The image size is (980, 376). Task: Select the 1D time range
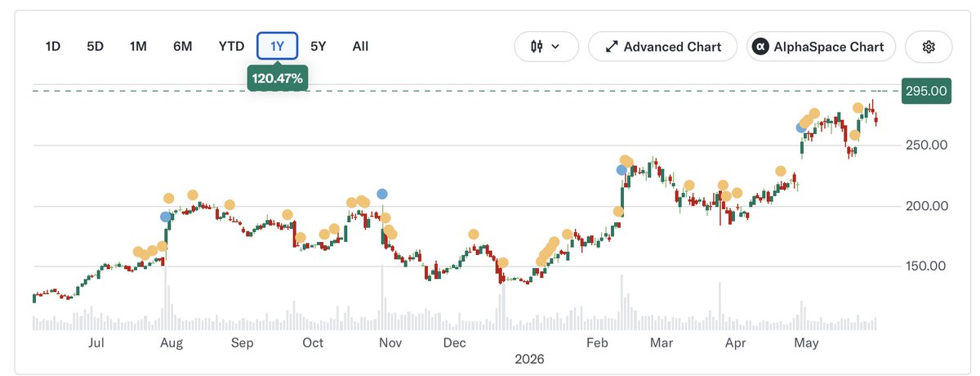(53, 47)
